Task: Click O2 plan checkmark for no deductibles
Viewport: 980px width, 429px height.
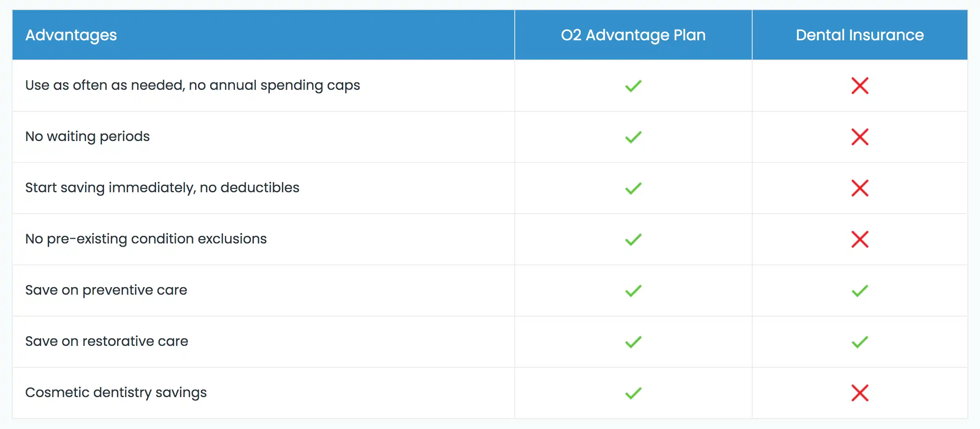Action: [633, 188]
